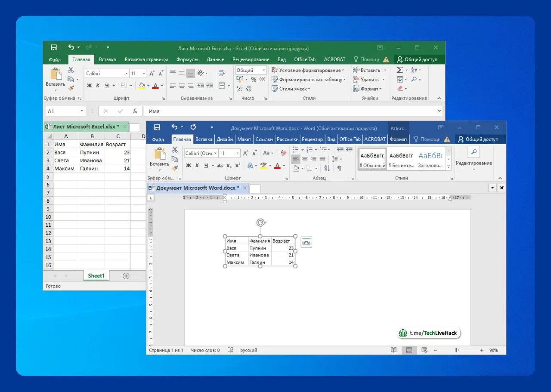Clear all formatting in Word
The height and width of the screenshot is (392, 551).
pos(283,153)
